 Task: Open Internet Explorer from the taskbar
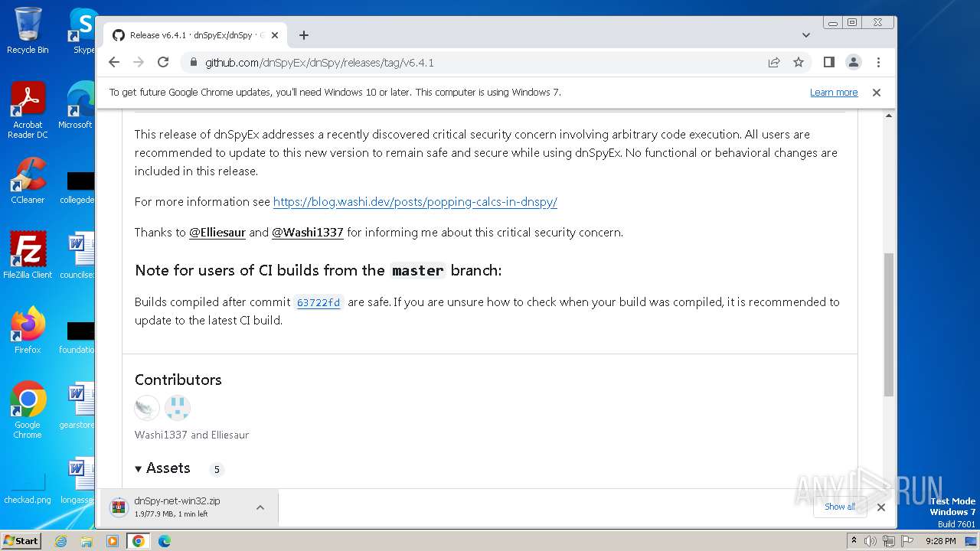pyautogui.click(x=60, y=541)
